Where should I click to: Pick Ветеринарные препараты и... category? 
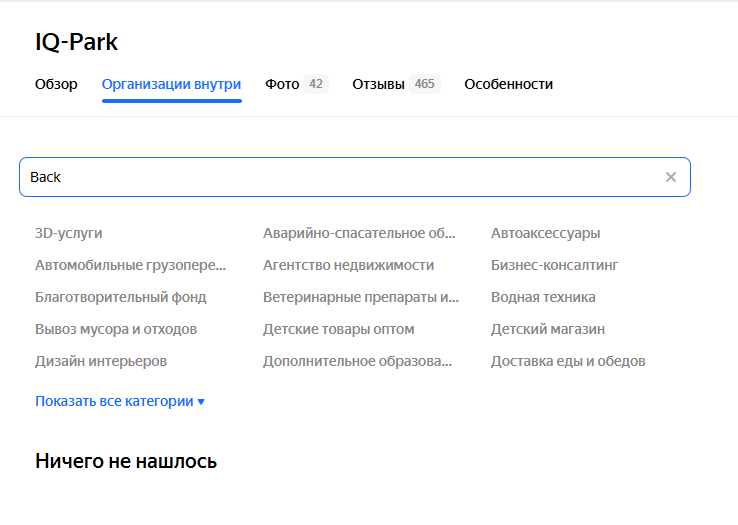point(361,297)
